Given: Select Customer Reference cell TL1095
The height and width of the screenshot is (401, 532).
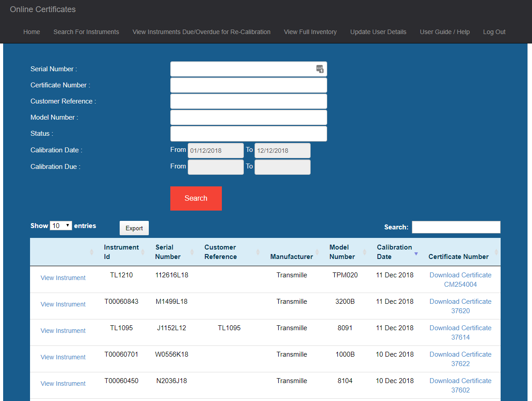Looking at the screenshot, I should [229, 328].
